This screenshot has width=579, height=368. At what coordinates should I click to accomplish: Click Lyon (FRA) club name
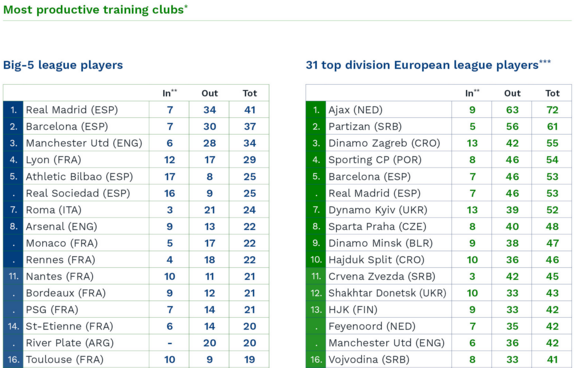point(53,160)
